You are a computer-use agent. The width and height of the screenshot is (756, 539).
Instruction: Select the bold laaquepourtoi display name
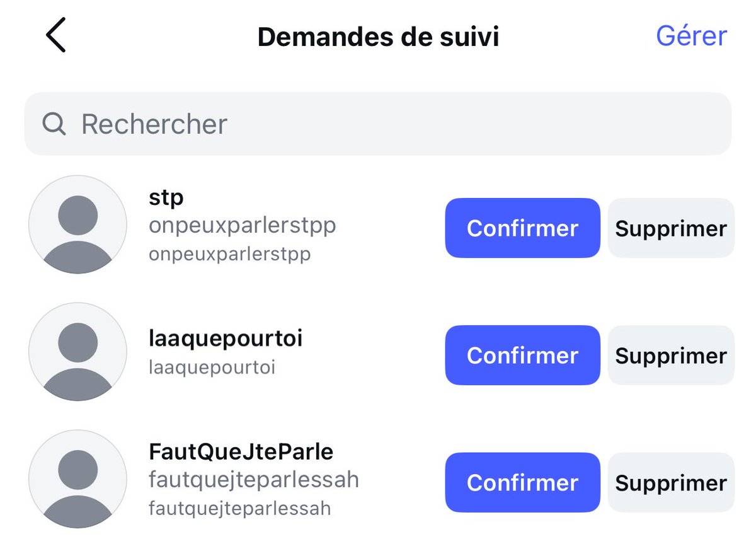(226, 339)
